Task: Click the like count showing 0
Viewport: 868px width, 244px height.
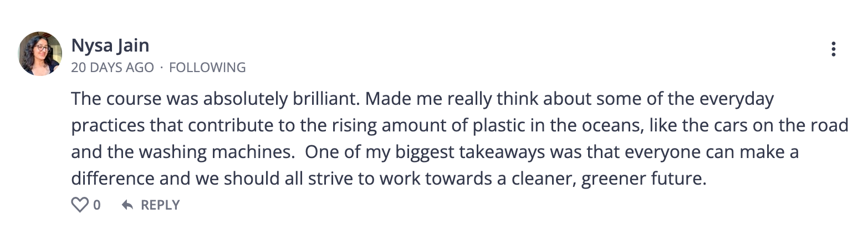Action: [x=97, y=205]
